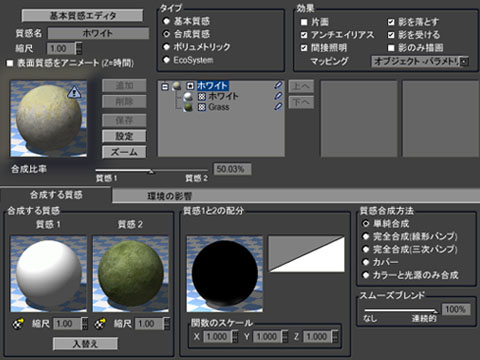The height and width of the screenshot is (360, 480).
Task: Select the 合成する質感 tab
Action: coord(56,195)
